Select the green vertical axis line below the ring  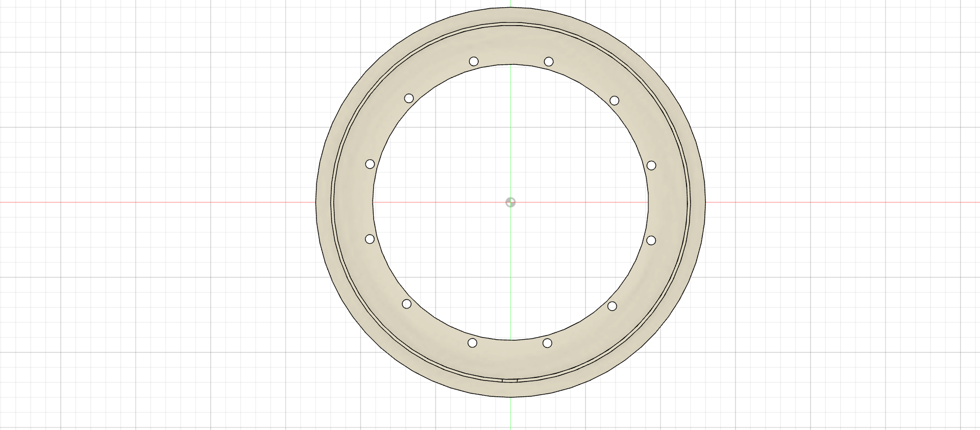pos(510,413)
